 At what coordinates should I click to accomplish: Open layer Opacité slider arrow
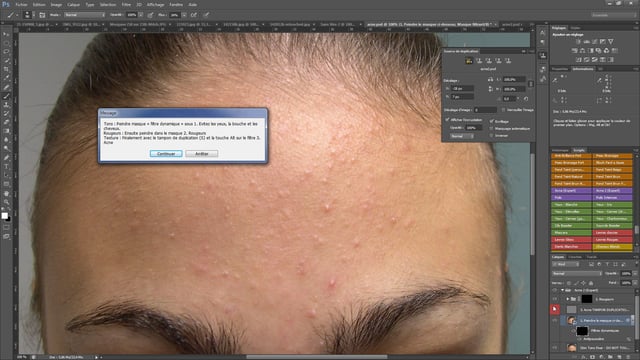coord(635,273)
